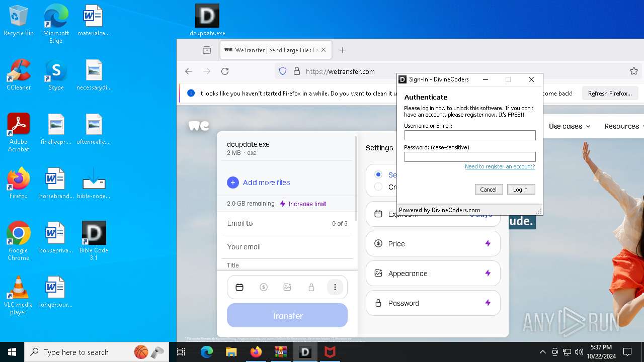Click the Firefox address bar URL
Image resolution: width=644 pixels, height=362 pixels.
pyautogui.click(x=340, y=71)
